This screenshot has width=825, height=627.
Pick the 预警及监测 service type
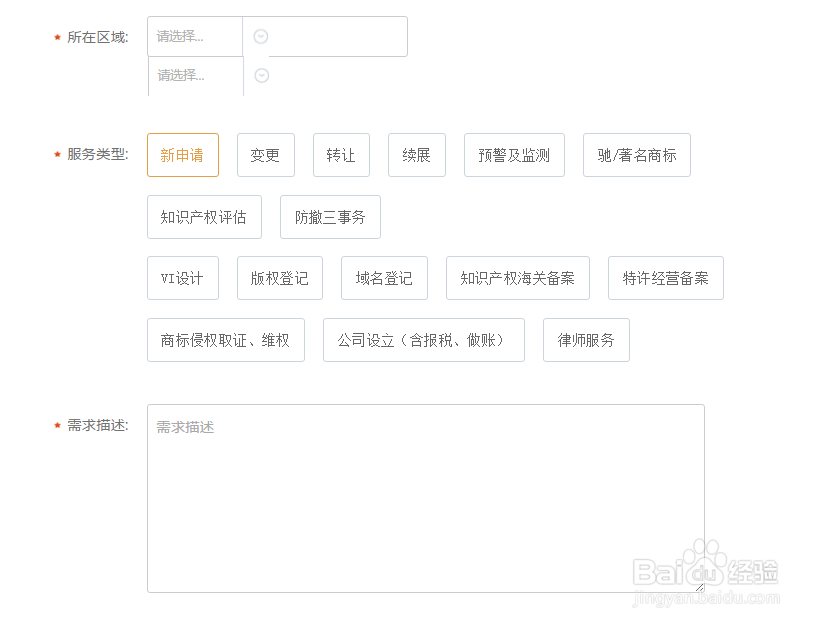514,155
